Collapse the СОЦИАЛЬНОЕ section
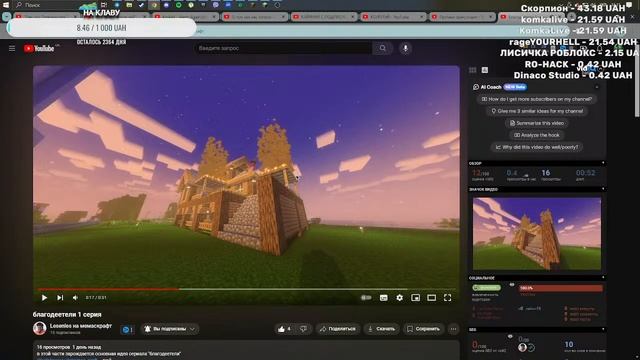Viewport: 640px width, 360px height. 603,278
